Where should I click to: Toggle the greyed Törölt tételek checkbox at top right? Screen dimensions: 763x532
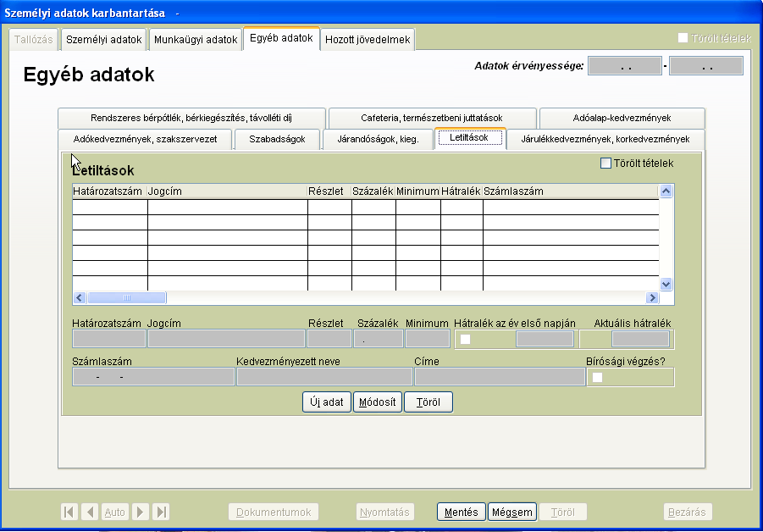pos(683,38)
